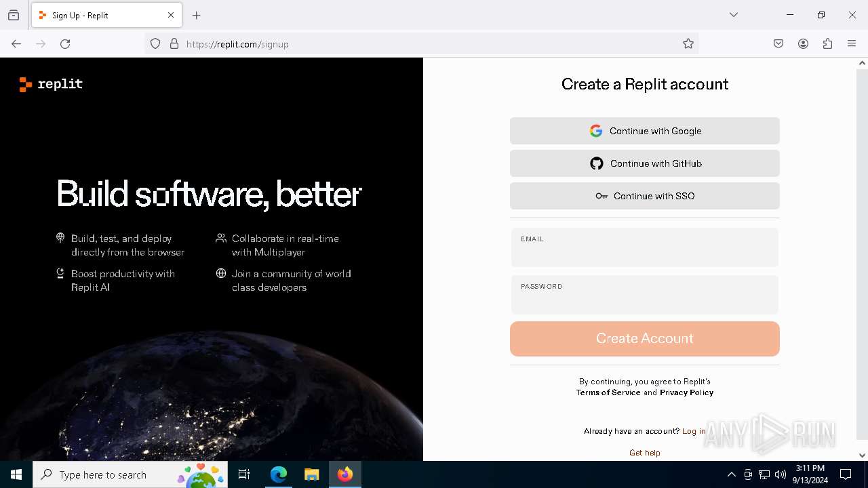Click the Create Account button
Viewport: 868px width, 488px height.
645,339
